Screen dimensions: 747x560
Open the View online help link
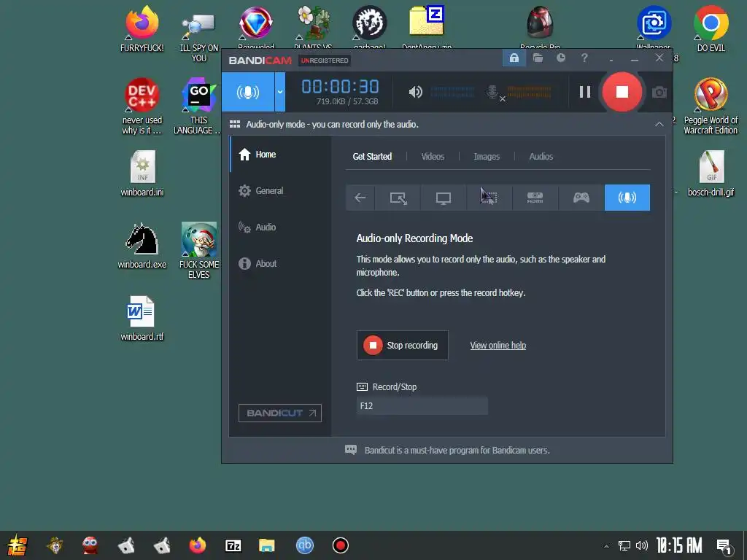(x=498, y=345)
